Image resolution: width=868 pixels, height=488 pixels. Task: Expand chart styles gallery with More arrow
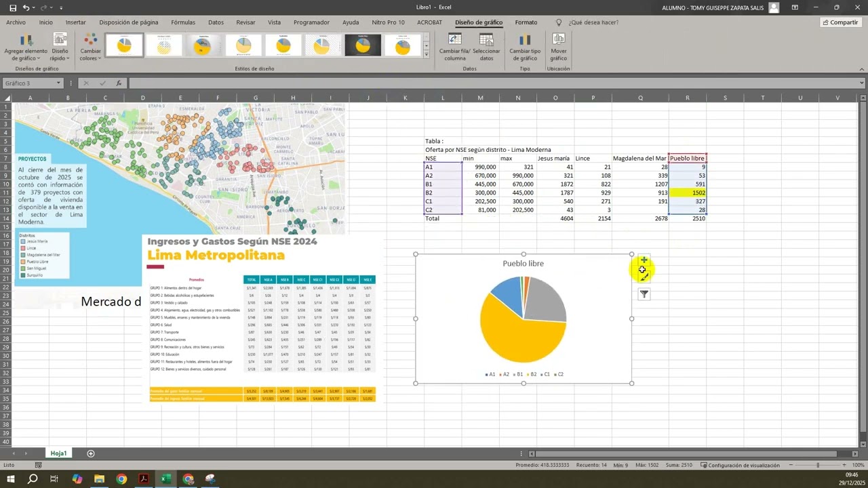pyautogui.click(x=427, y=54)
